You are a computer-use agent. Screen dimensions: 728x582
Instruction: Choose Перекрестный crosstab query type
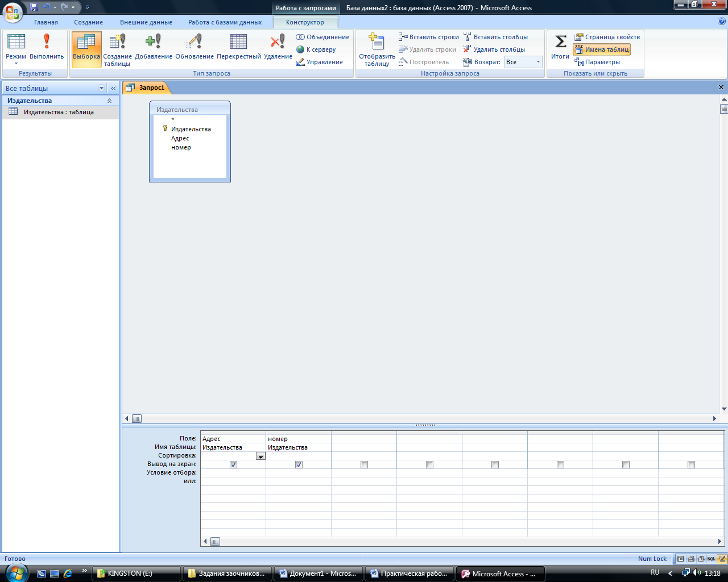239,49
